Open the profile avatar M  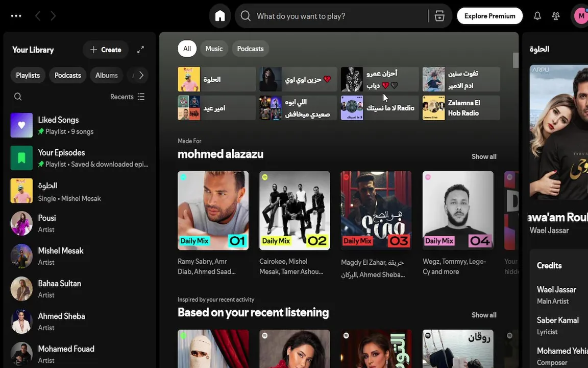(580, 16)
